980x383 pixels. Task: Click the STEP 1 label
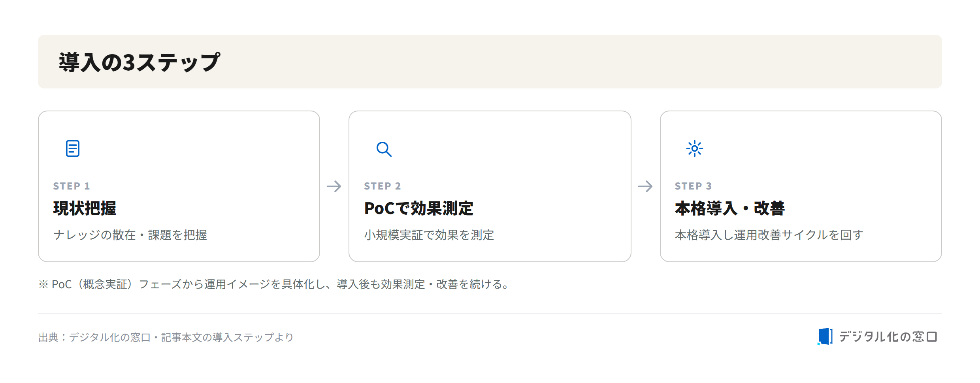[72, 186]
